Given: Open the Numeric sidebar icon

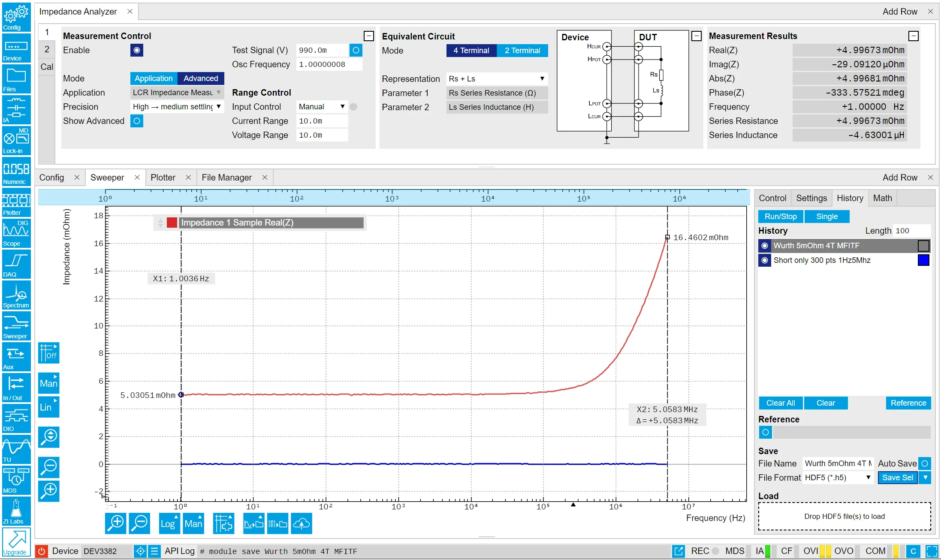Looking at the screenshot, I should [x=16, y=172].
